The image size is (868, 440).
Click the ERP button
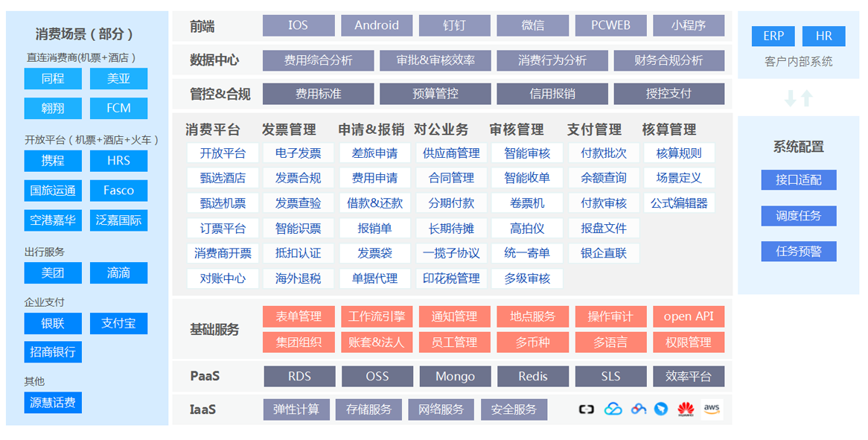(773, 36)
